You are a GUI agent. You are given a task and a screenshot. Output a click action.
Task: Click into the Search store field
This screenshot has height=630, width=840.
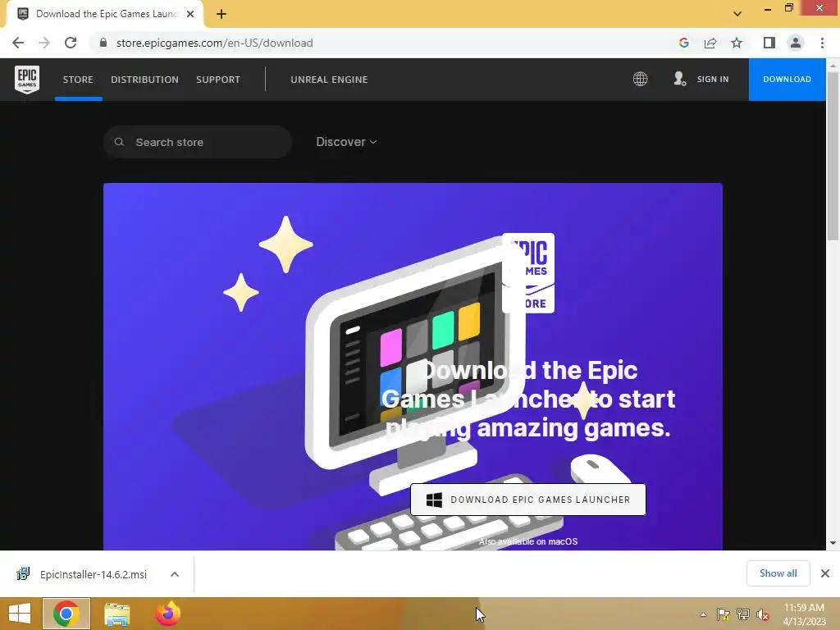198,142
